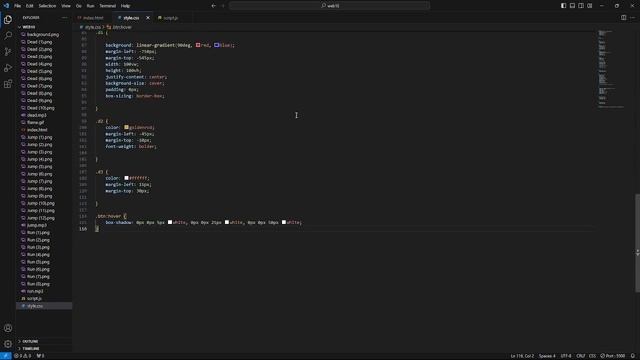The image size is (640, 360).
Task: Expand the Outline section
Action: click(44, 341)
